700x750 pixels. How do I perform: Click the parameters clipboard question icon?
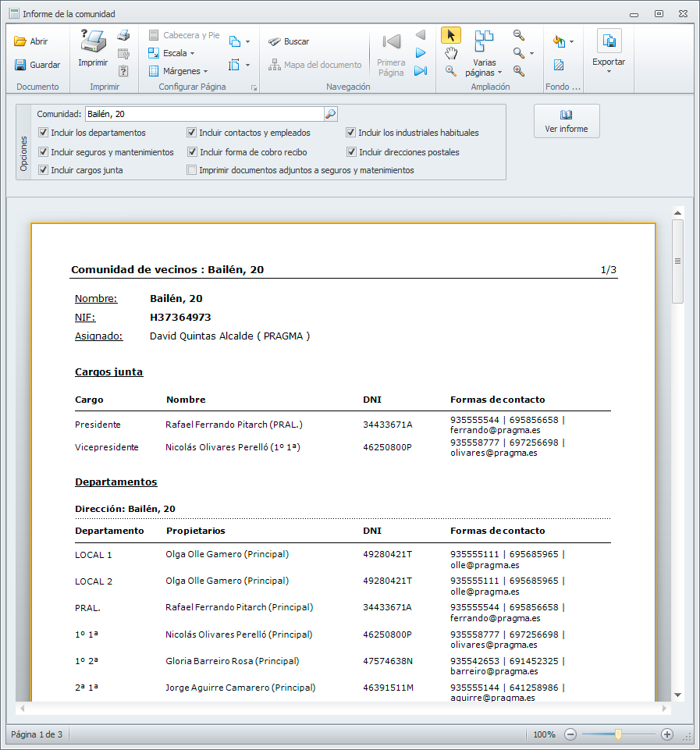[123, 71]
